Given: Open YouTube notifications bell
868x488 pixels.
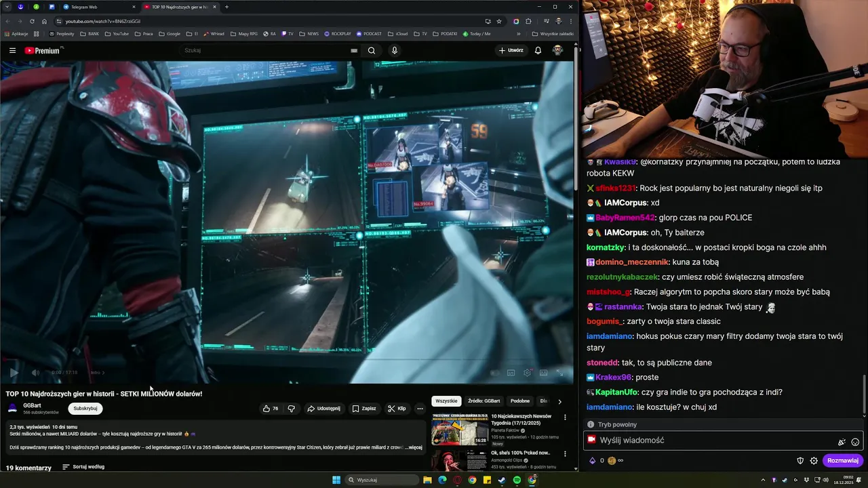Looking at the screenshot, I should coord(538,50).
